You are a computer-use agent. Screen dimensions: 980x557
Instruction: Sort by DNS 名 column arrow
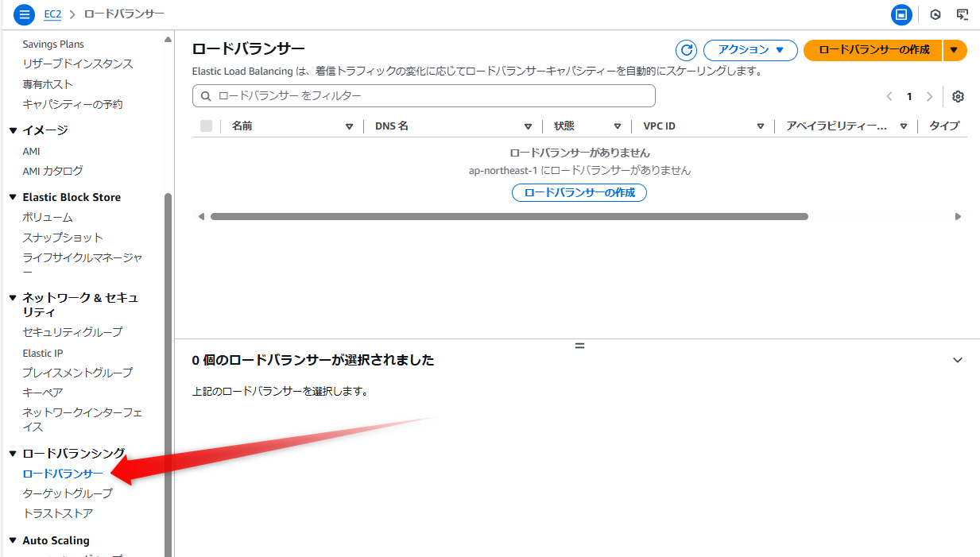[528, 126]
